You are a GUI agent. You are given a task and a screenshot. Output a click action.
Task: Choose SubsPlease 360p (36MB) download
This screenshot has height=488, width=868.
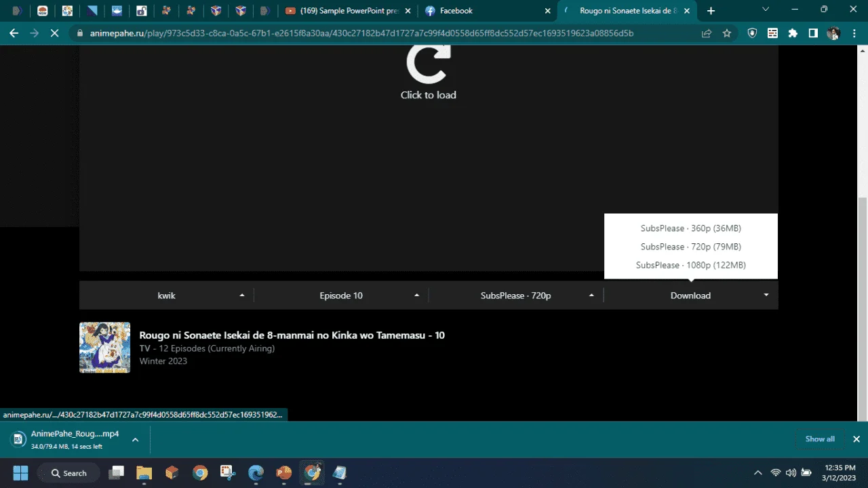point(690,228)
